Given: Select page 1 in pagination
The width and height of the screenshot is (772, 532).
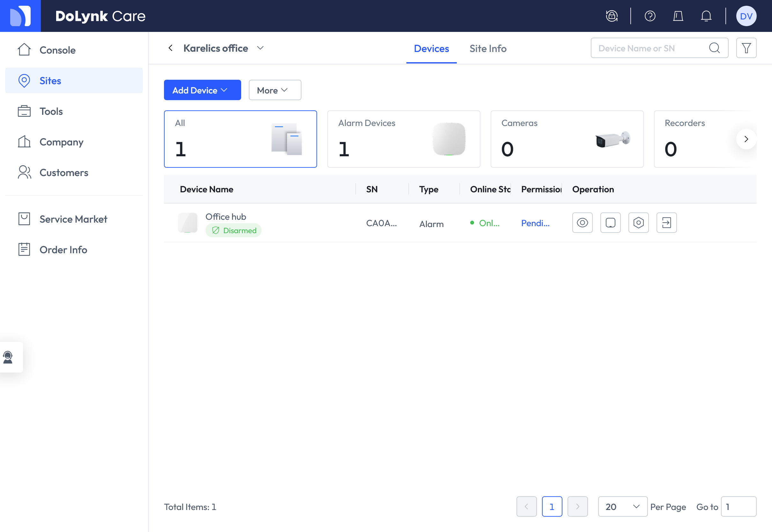Looking at the screenshot, I should coord(552,507).
